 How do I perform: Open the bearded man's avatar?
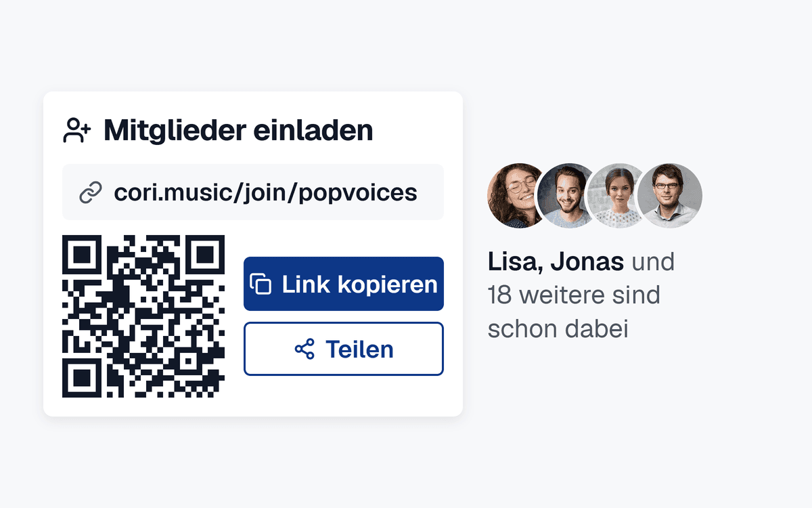566,196
